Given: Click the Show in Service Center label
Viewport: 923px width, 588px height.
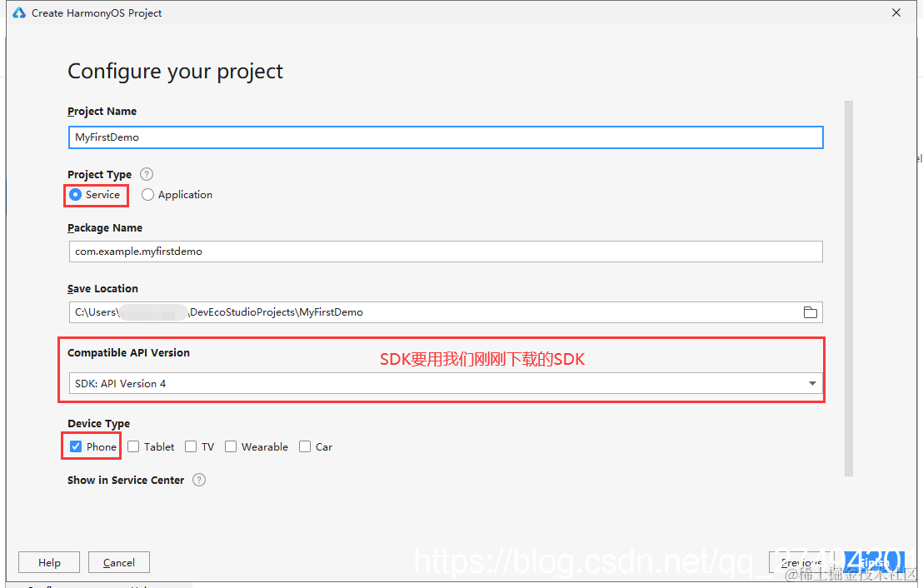Looking at the screenshot, I should coord(126,481).
